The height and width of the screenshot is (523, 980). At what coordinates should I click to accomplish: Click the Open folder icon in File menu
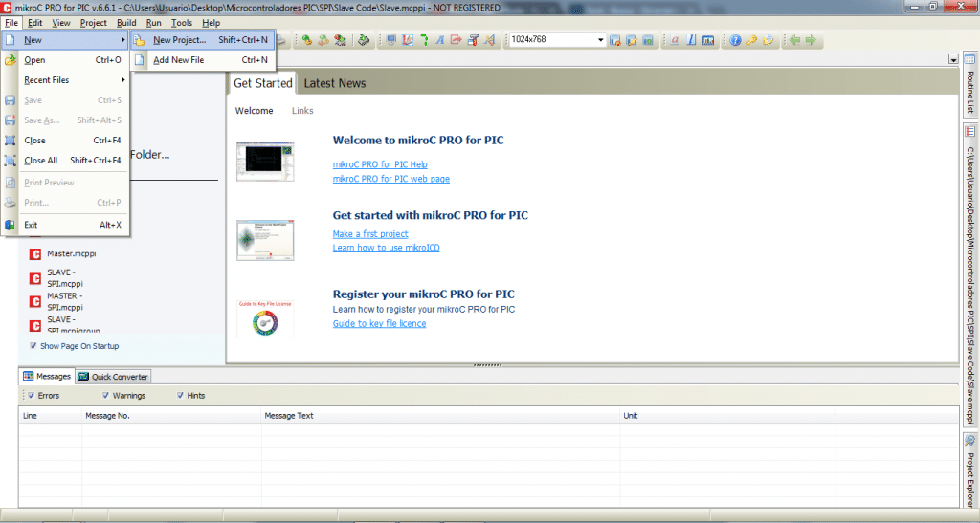[x=11, y=60]
